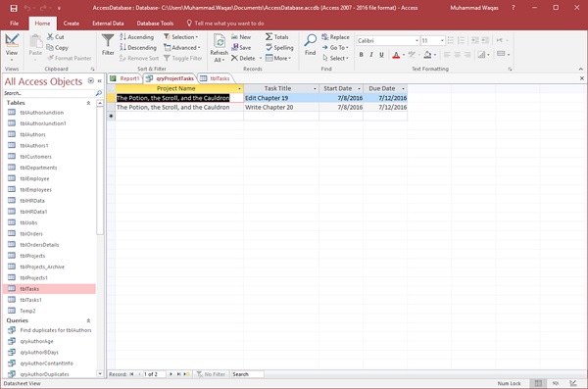Toggle Underline text formatting
Screen dimensions: 588x389
point(381,55)
